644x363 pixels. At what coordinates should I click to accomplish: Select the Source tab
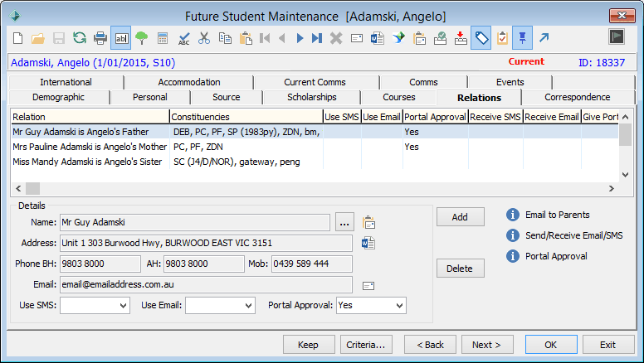227,97
